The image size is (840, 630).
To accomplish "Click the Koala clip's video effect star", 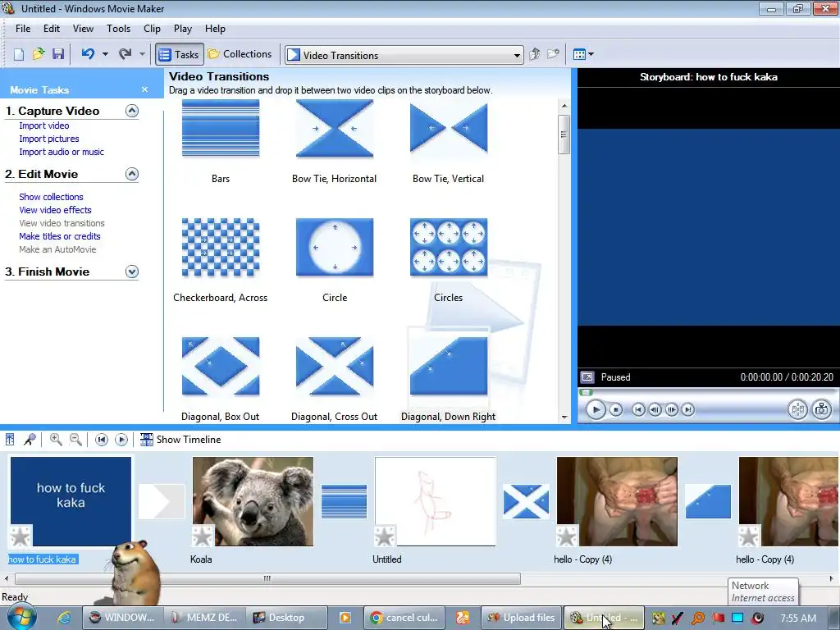I will click(203, 536).
